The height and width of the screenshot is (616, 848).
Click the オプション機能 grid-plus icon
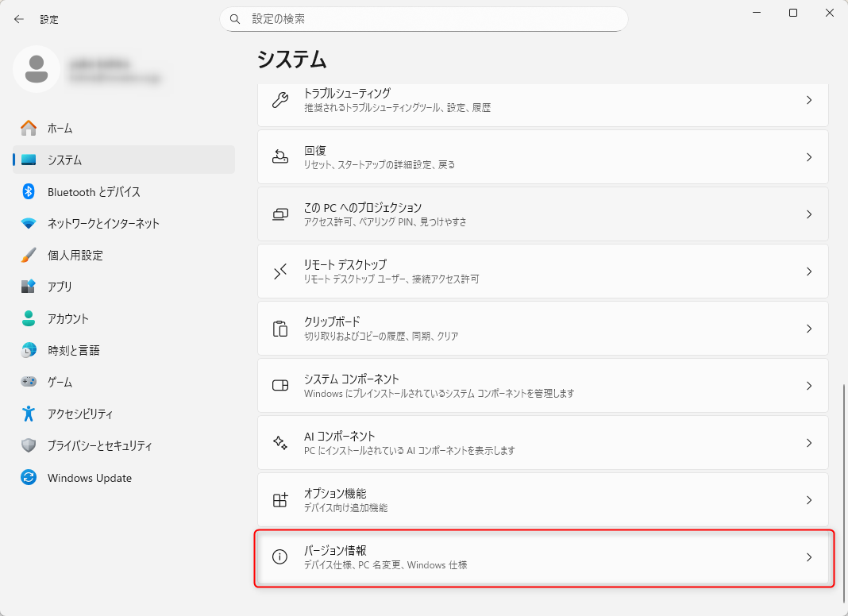pyautogui.click(x=280, y=500)
